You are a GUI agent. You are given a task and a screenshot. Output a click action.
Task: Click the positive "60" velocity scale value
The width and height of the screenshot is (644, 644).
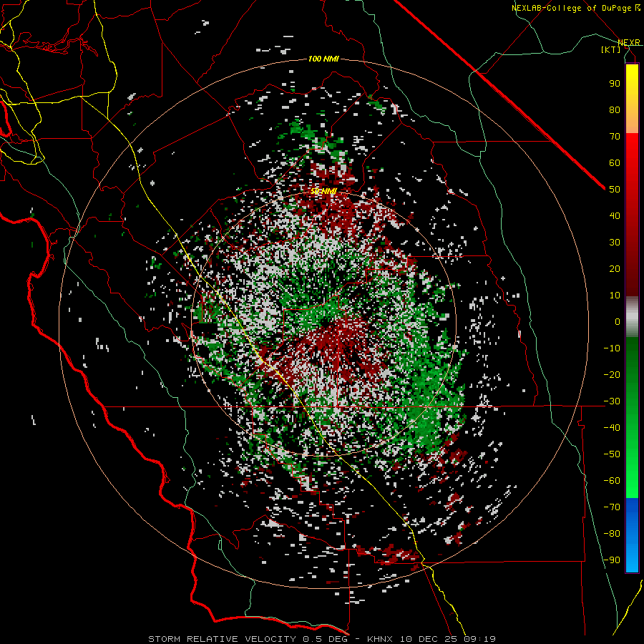(615, 162)
